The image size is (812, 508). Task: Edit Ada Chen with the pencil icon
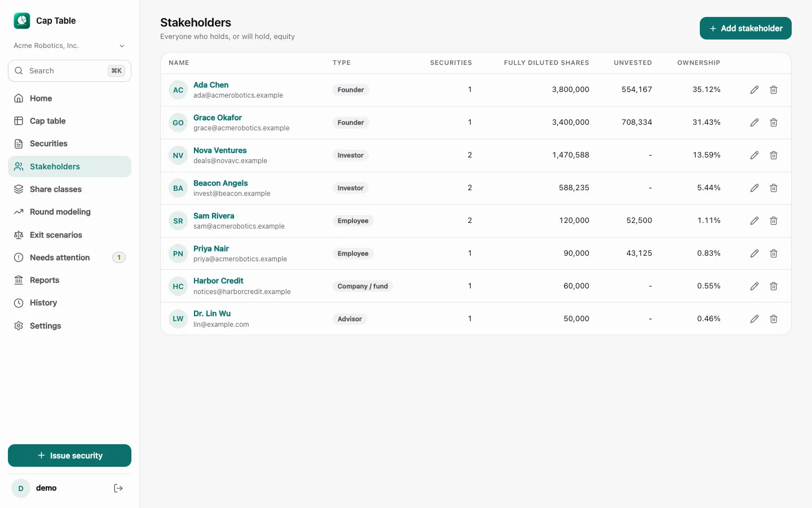click(x=754, y=90)
